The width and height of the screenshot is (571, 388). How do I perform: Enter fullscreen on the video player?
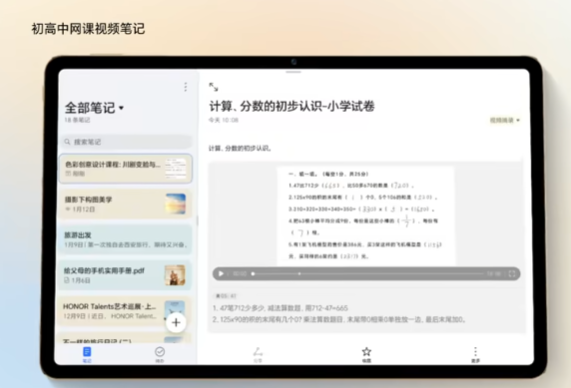tap(512, 274)
